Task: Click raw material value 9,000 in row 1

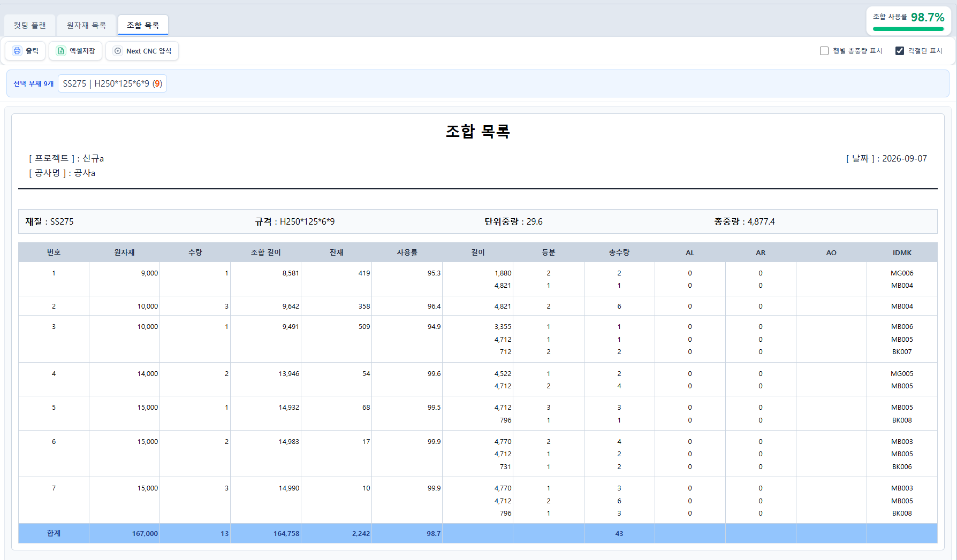Action: [x=149, y=273]
